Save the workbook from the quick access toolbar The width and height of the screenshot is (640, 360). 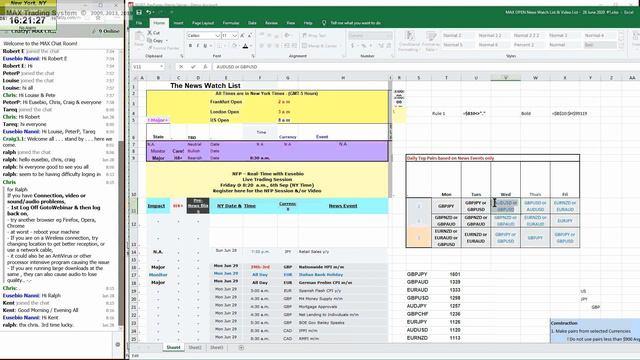coord(139,12)
